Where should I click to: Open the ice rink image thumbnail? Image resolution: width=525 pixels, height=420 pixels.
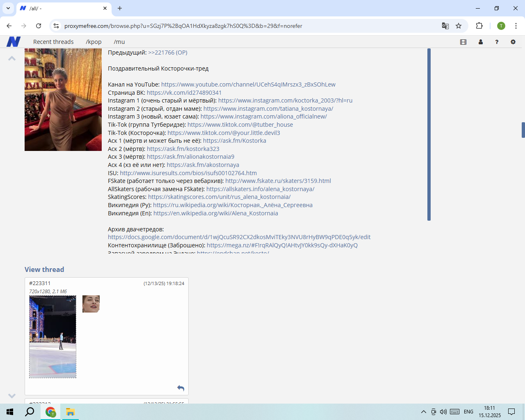pyautogui.click(x=52, y=337)
